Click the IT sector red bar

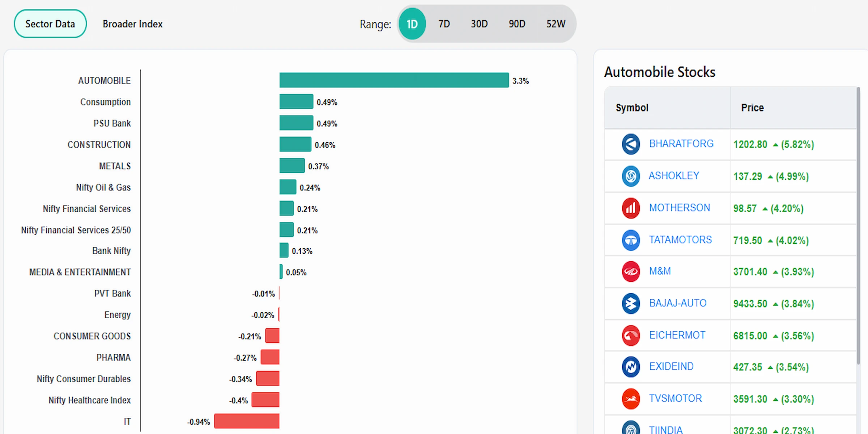[x=247, y=421]
